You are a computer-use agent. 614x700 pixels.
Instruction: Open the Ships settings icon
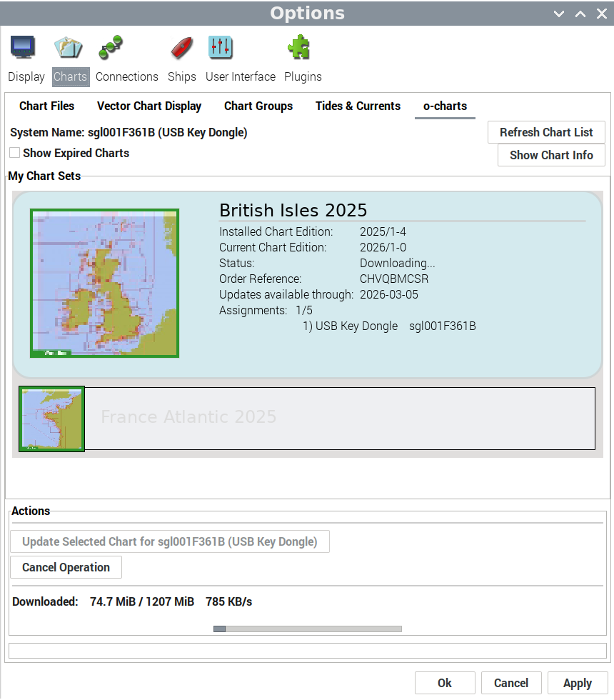pos(181,47)
